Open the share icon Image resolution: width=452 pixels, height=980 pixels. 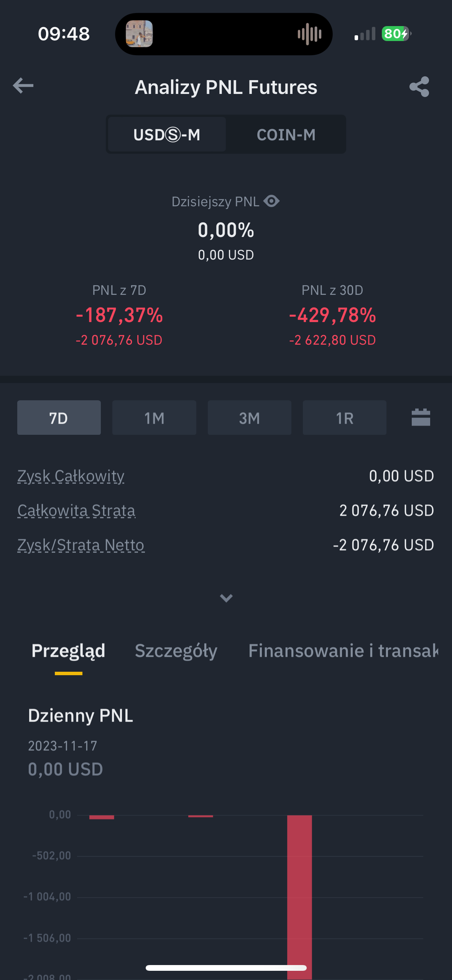419,87
